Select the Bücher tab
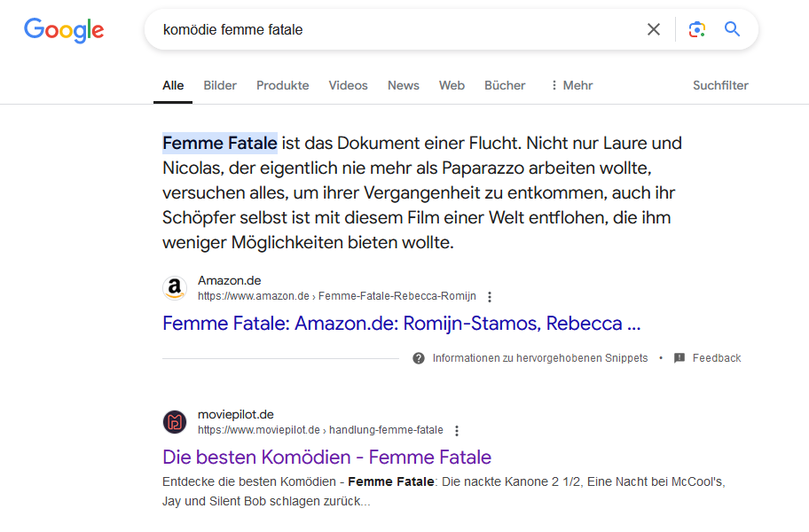This screenshot has height=532, width=809. point(505,85)
